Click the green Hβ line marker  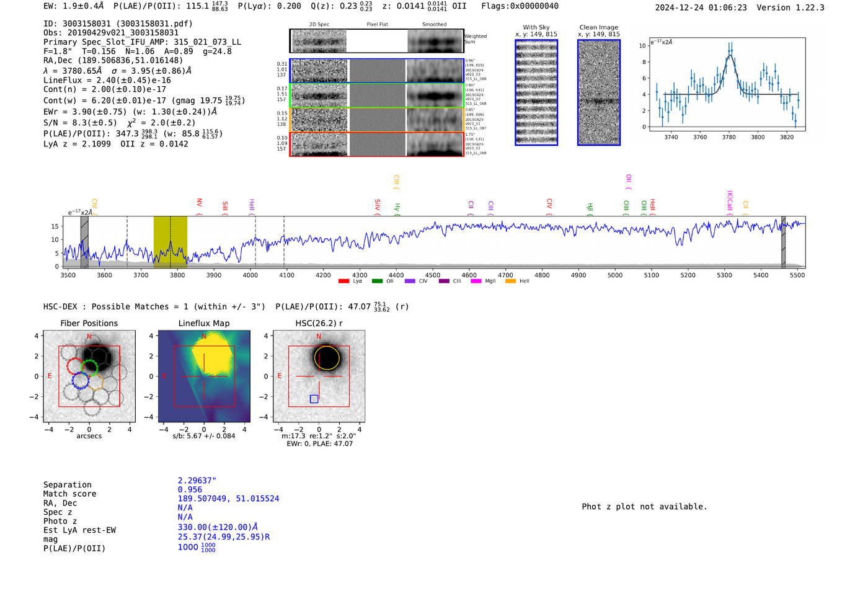pos(590,210)
